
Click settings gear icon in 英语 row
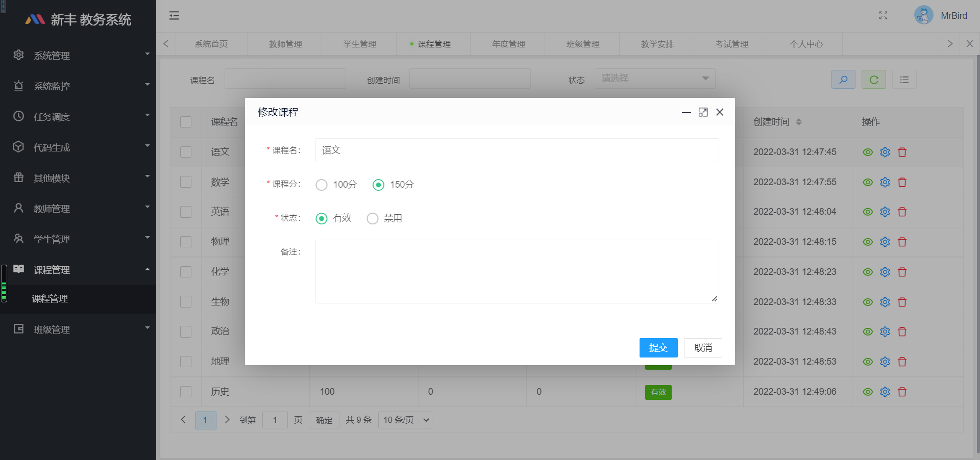(885, 212)
